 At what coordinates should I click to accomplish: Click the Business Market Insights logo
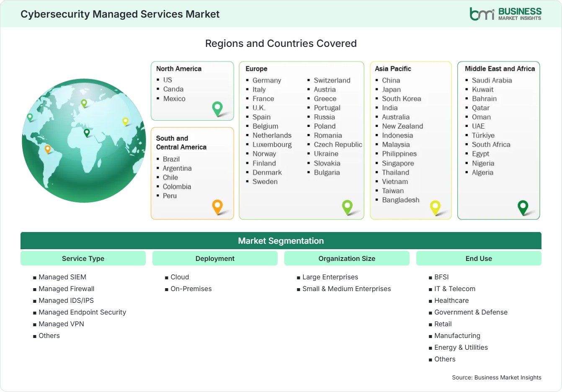505,14
